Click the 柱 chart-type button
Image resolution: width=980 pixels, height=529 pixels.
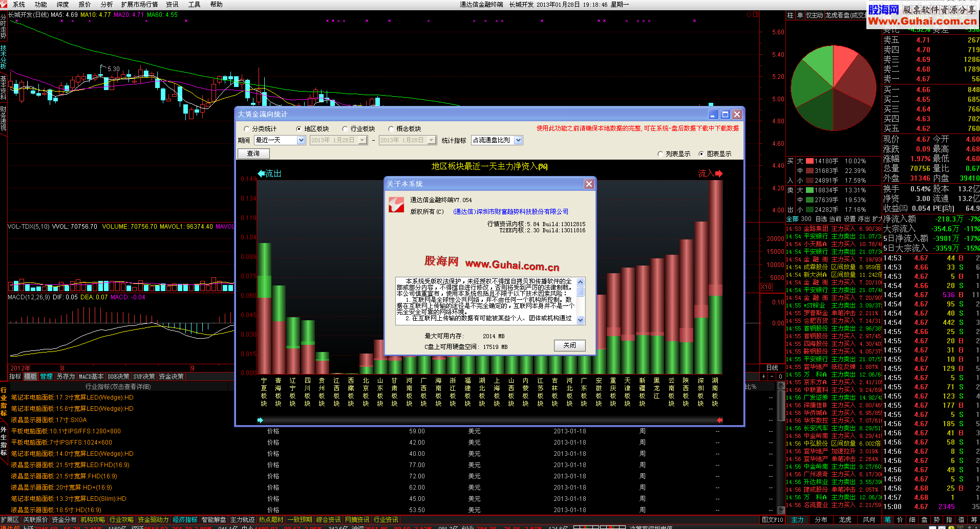click(x=790, y=15)
